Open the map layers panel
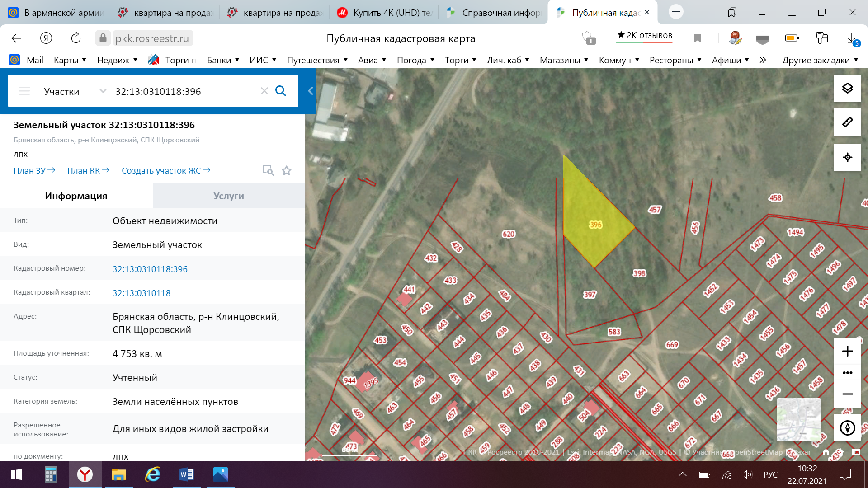 tap(847, 88)
